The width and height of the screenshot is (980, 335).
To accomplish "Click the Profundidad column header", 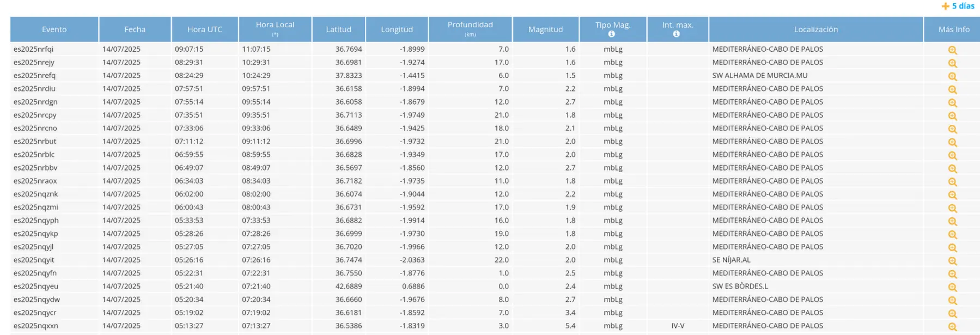I will tap(470, 25).
